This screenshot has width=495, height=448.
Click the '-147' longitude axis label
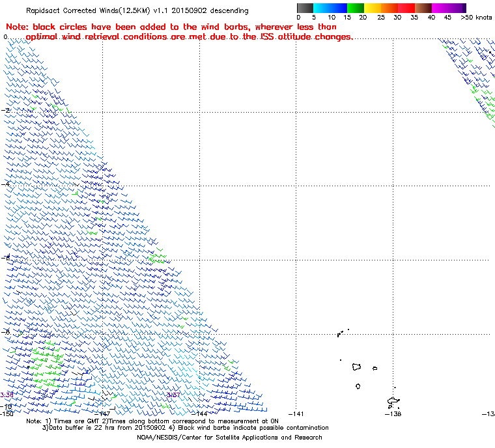pyautogui.click(x=103, y=413)
